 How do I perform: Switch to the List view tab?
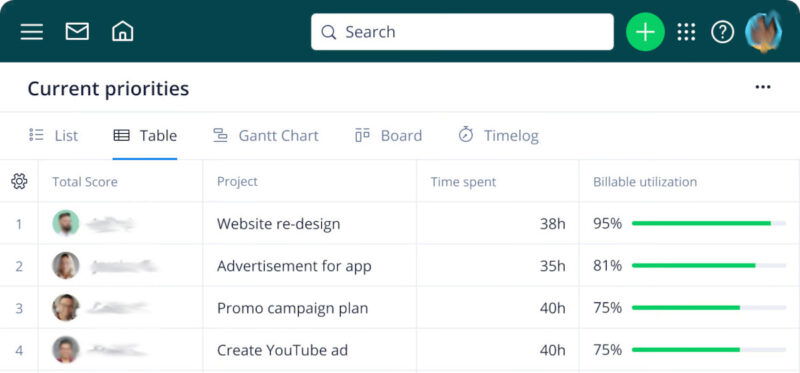(54, 135)
